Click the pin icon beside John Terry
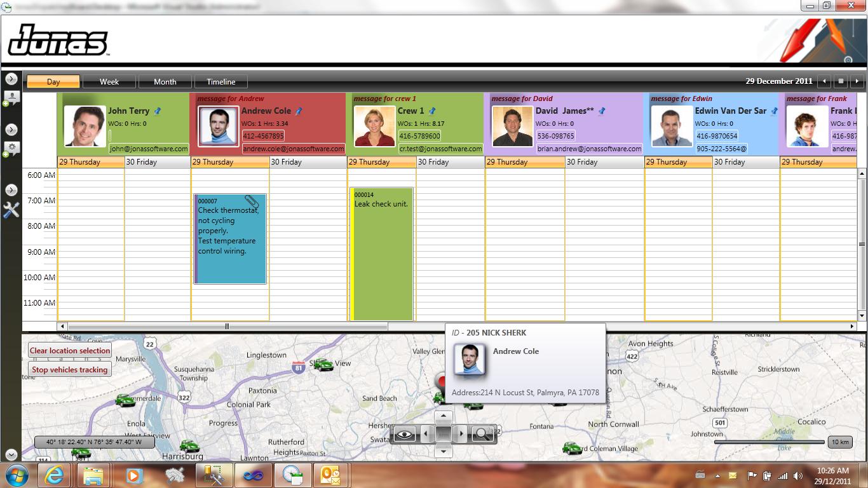 click(158, 111)
